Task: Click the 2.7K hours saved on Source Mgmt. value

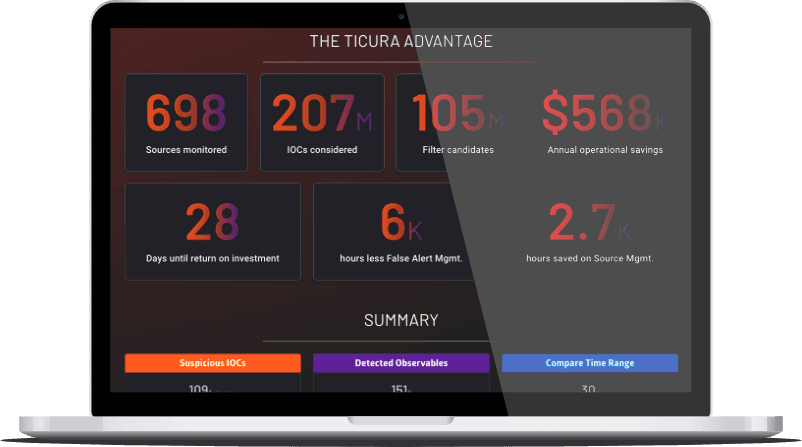Action: coord(590,221)
